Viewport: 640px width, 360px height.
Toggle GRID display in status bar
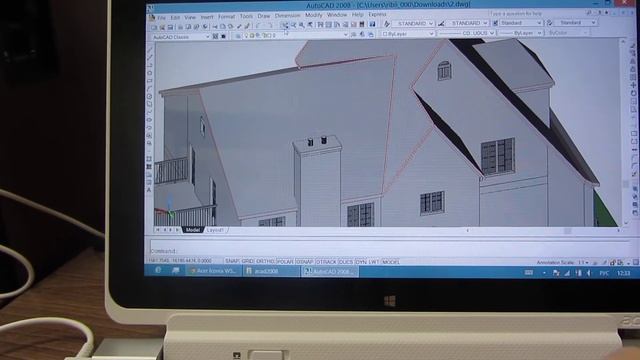click(247, 261)
